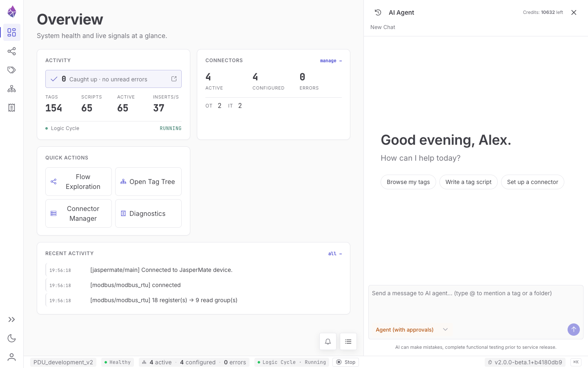Click the 4 CONFIGURED connectors count
The height and width of the screenshot is (368, 588).
tap(268, 81)
